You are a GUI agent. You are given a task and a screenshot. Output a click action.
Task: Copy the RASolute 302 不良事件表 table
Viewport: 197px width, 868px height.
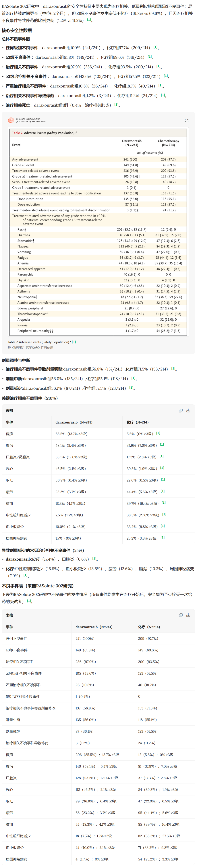coord(181,615)
